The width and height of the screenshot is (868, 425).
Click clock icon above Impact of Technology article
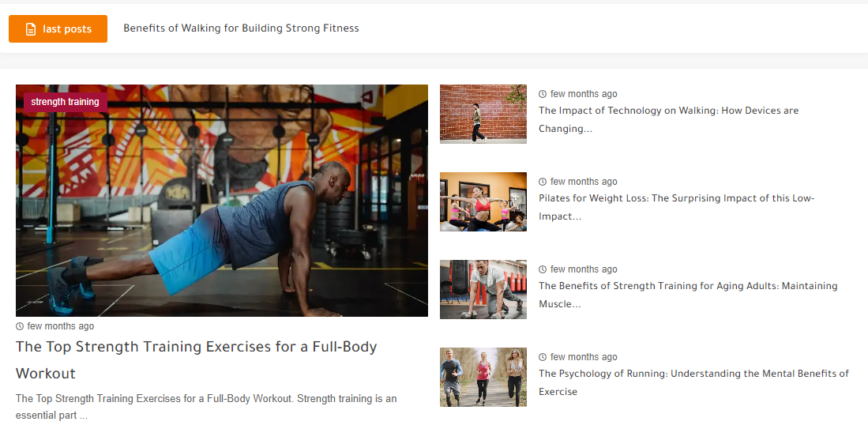[543, 94]
